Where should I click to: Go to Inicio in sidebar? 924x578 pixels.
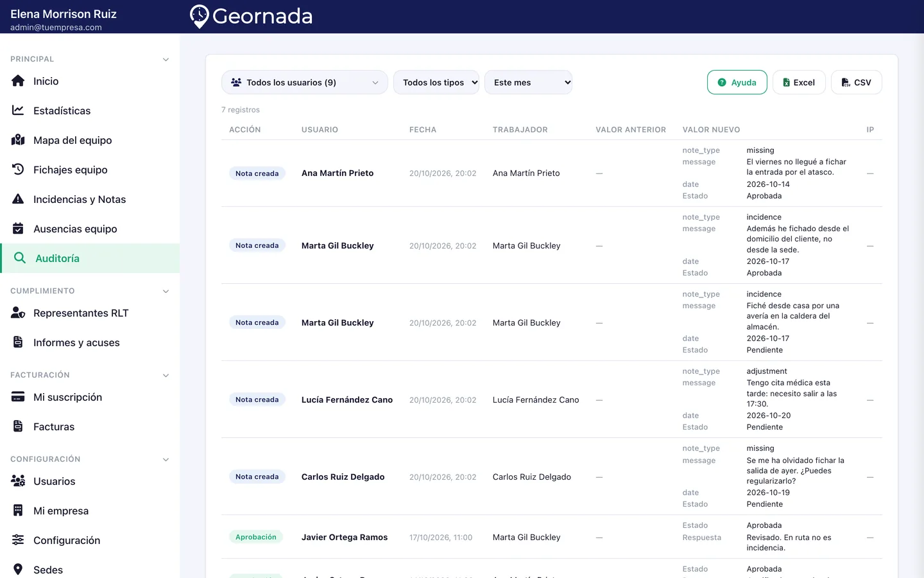(90, 81)
